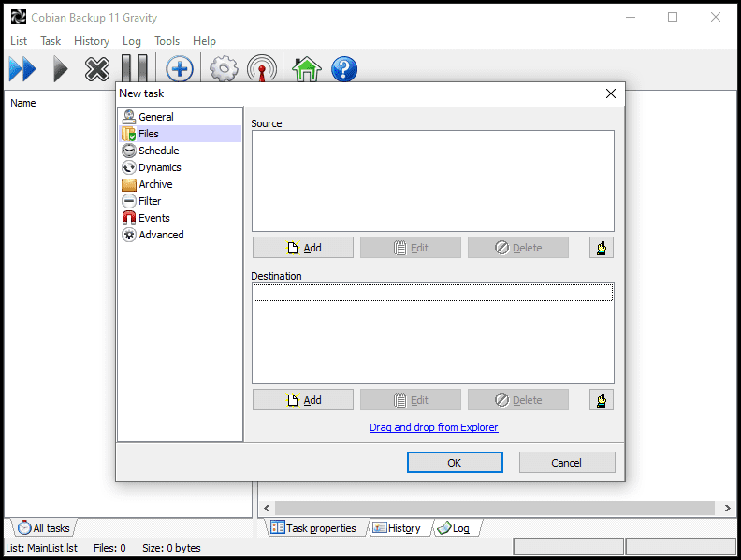Click the Source Delete button
Screen dimensions: 741x560
click(518, 248)
